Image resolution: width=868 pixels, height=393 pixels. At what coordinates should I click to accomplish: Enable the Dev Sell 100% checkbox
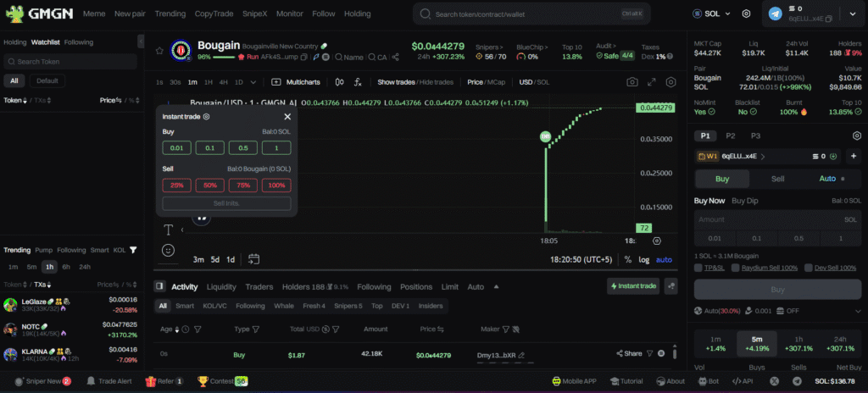click(809, 268)
